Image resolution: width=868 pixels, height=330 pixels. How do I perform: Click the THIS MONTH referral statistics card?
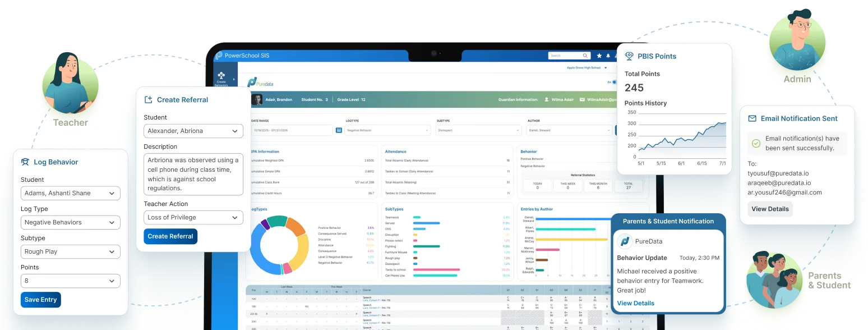click(598, 186)
